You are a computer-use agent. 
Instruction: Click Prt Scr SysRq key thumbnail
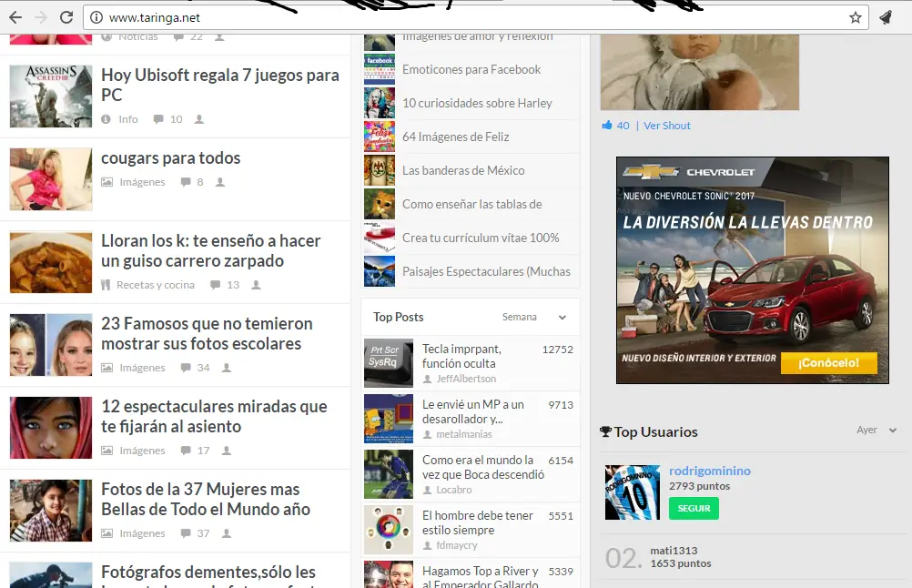[388, 363]
